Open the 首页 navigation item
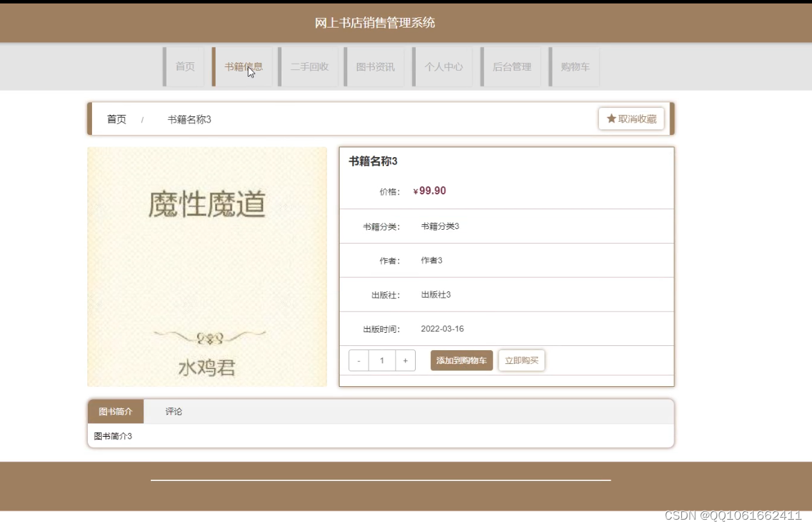The width and height of the screenshot is (812, 528). coord(184,66)
